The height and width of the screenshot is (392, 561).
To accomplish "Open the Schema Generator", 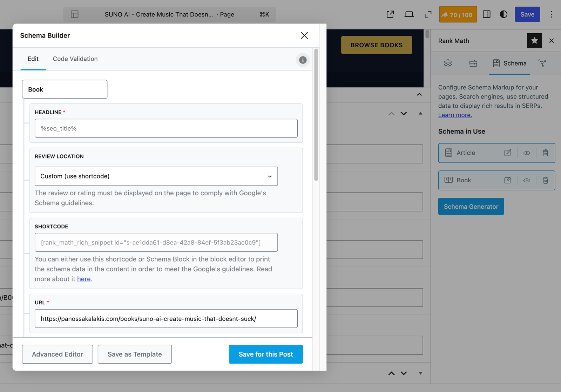I will [x=471, y=207].
